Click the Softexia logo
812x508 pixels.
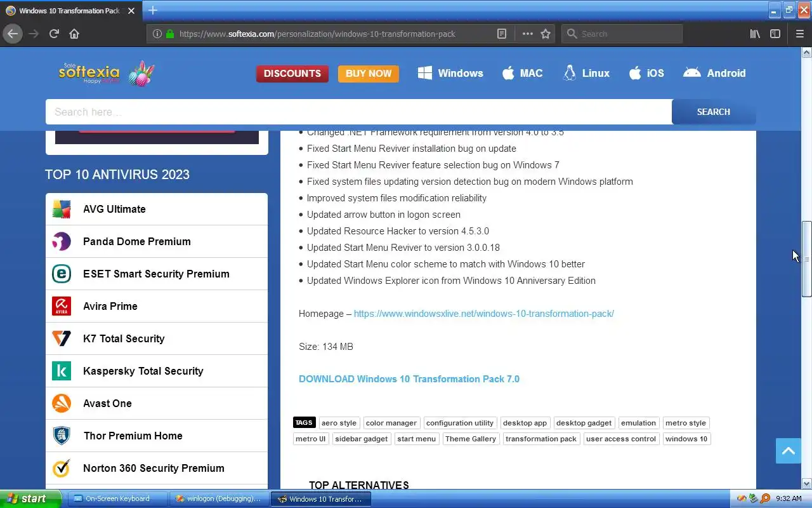[x=106, y=73]
